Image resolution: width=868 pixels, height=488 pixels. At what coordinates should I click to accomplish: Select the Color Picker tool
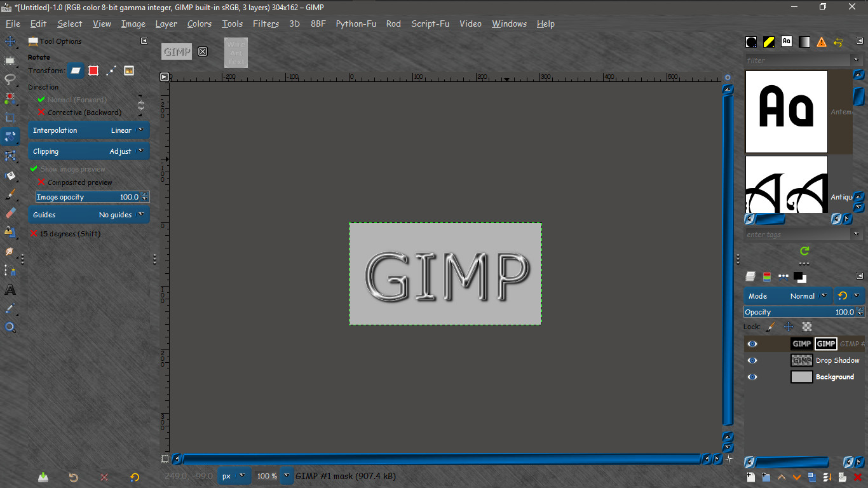coord(10,309)
